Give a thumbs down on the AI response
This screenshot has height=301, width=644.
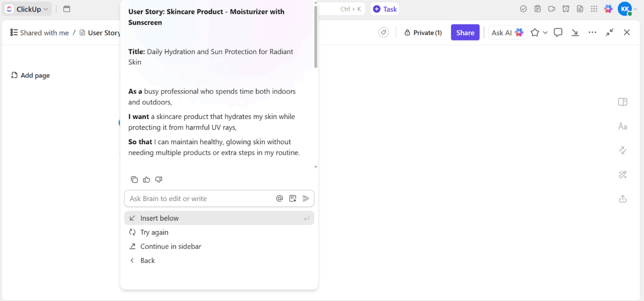point(159,179)
